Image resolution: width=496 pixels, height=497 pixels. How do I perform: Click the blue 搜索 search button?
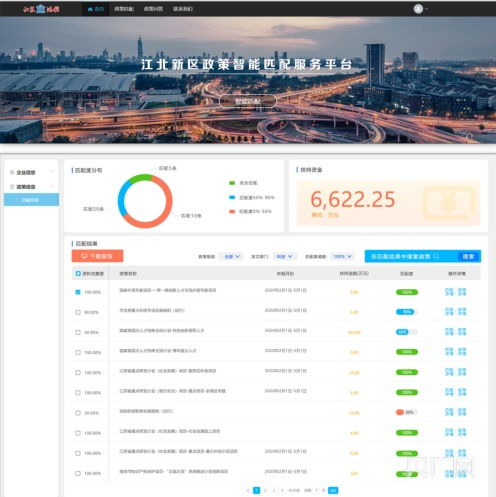[468, 256]
